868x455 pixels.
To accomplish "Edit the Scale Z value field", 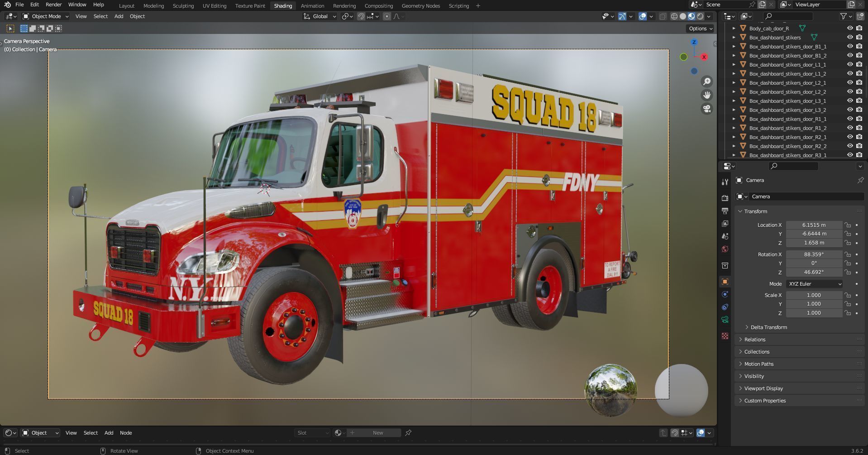I will 814,313.
